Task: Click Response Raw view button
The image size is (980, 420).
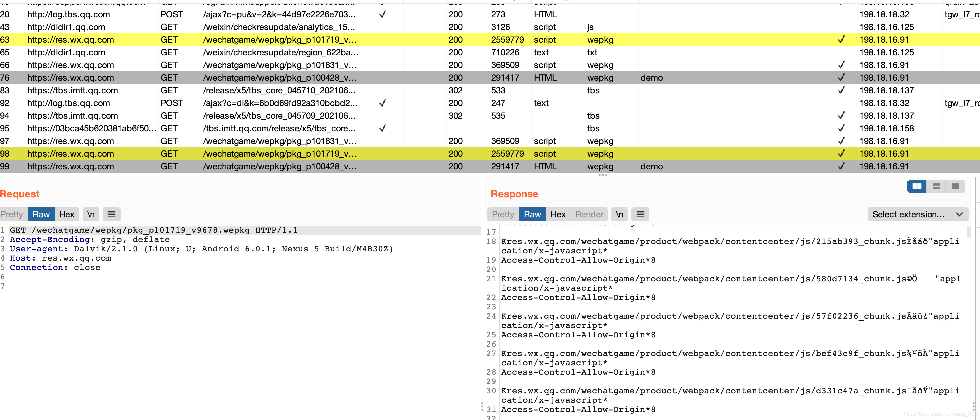Action: point(532,215)
